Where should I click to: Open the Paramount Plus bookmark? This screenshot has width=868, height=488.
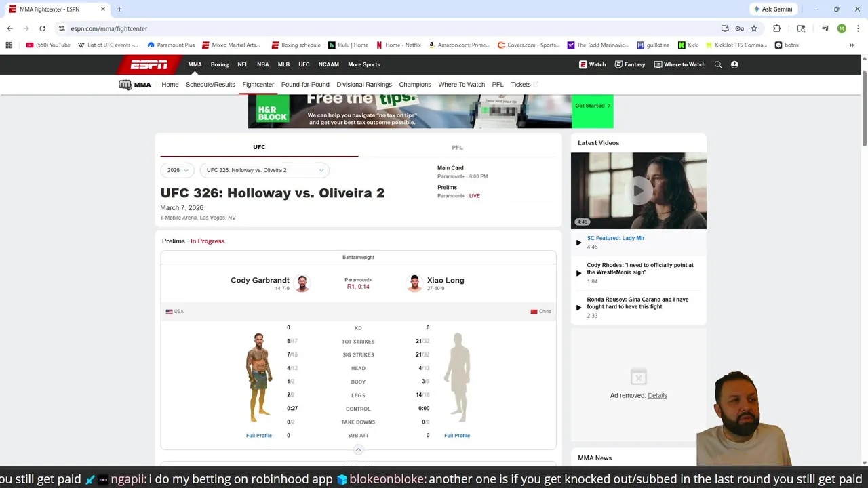[x=171, y=45]
